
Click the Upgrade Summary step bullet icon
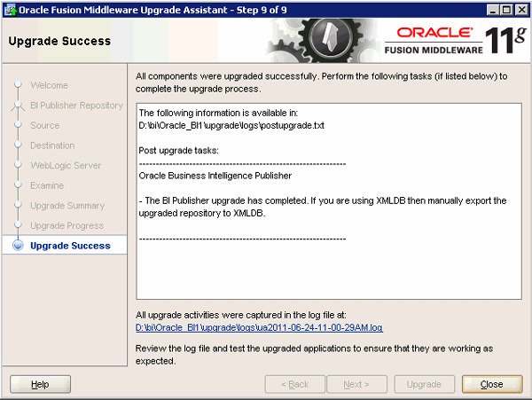pos(18,205)
